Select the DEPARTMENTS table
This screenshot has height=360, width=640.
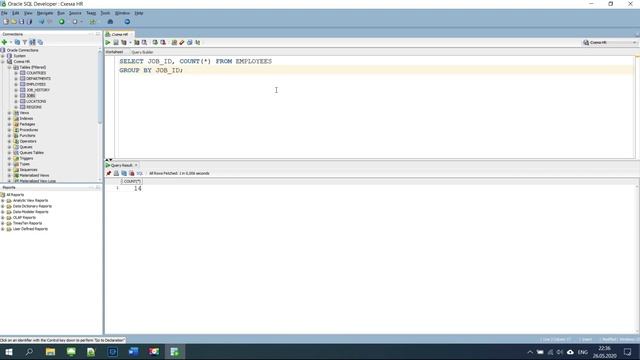[x=38, y=79]
